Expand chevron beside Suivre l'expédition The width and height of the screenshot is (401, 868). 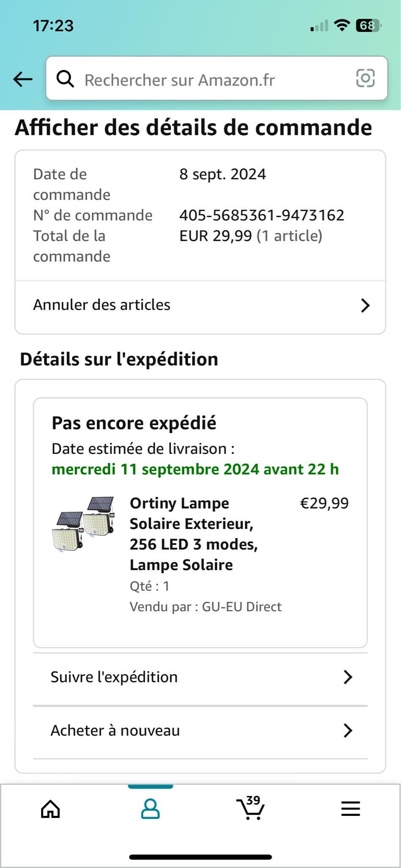[x=348, y=677]
